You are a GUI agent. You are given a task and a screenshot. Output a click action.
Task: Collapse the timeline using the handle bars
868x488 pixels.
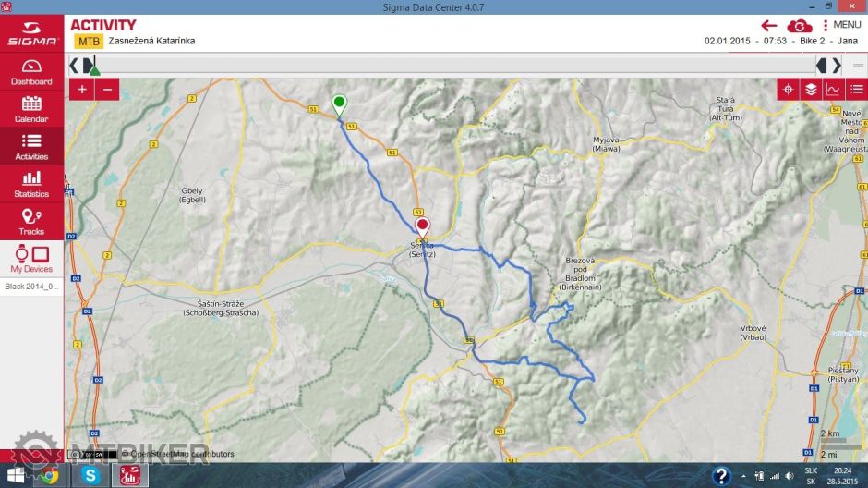[x=858, y=65]
